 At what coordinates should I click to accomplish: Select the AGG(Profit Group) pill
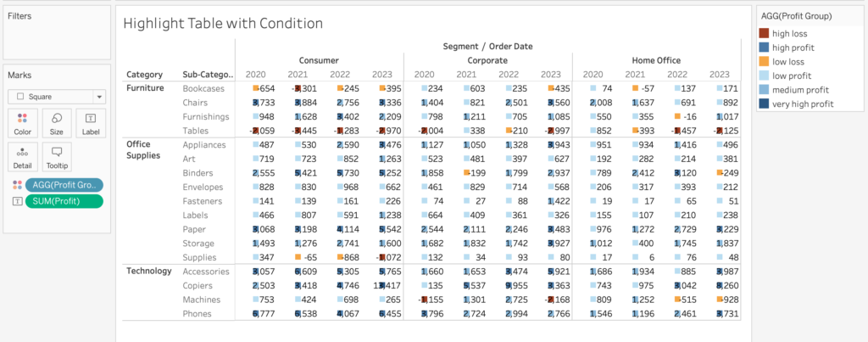pos(64,185)
